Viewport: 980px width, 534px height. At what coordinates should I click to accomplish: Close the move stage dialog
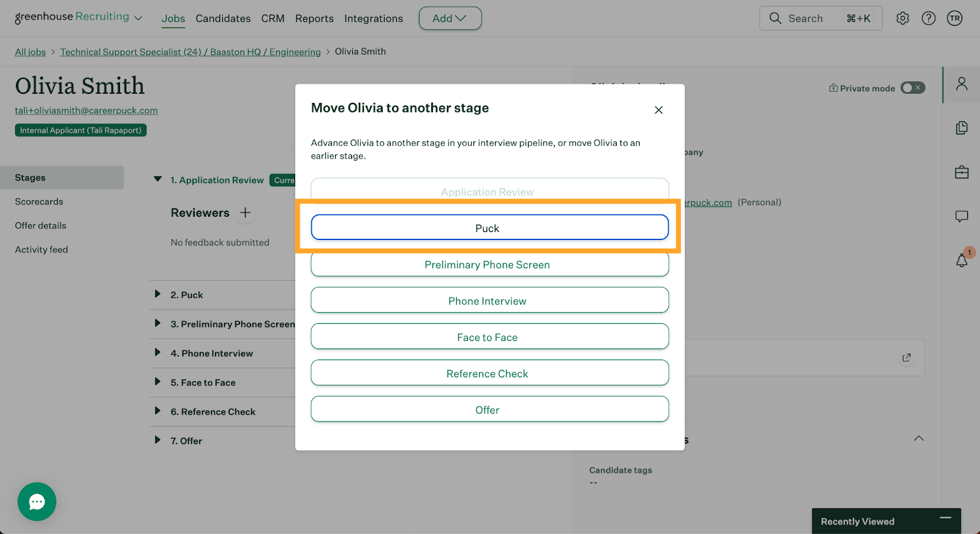pos(658,110)
